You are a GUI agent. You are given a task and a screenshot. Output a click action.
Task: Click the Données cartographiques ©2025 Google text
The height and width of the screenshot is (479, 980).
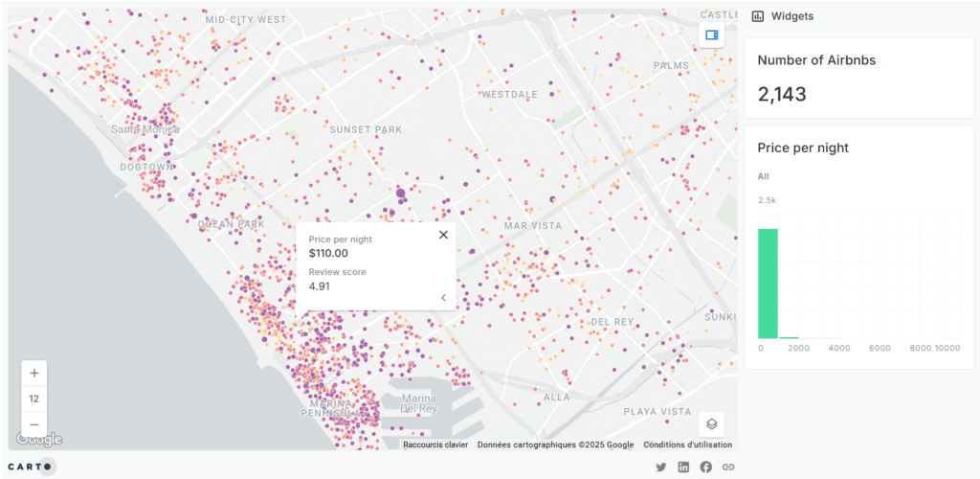556,445
